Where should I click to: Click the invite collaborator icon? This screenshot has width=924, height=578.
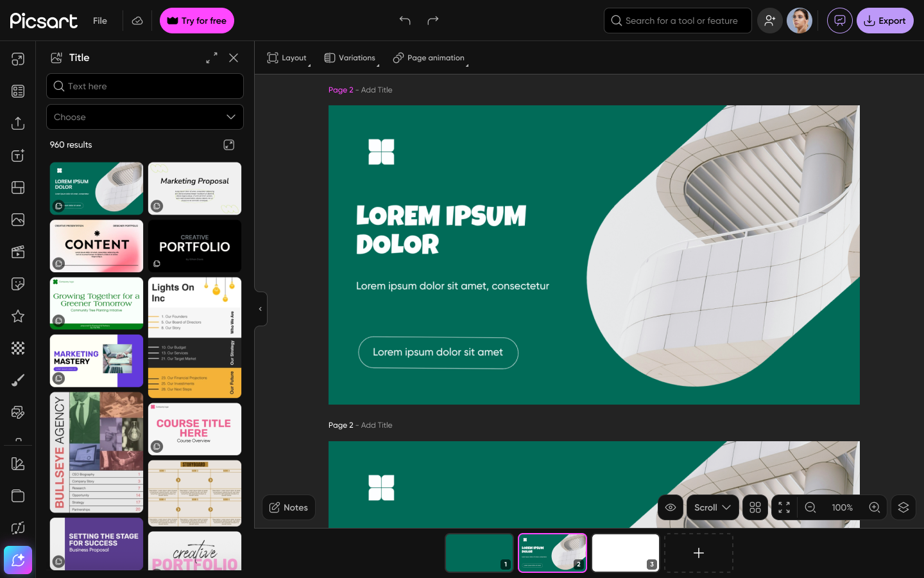[769, 21]
